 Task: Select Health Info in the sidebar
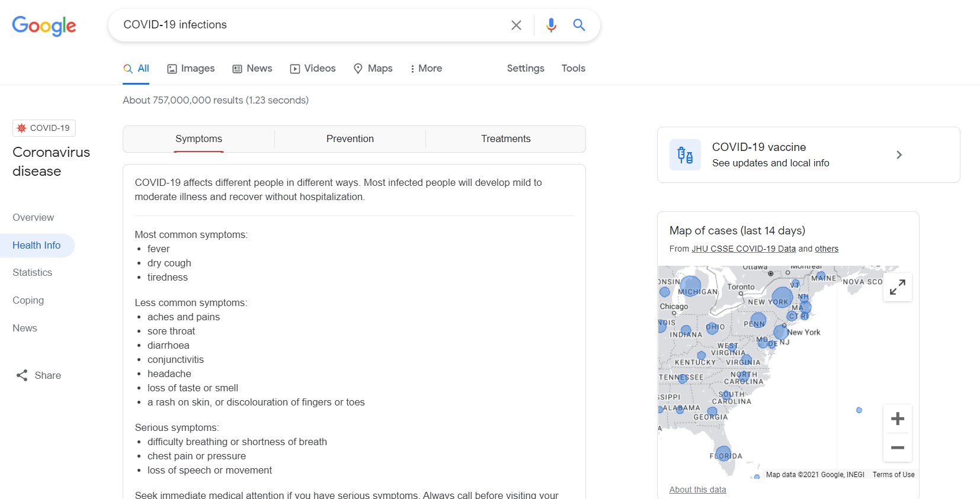pyautogui.click(x=37, y=246)
